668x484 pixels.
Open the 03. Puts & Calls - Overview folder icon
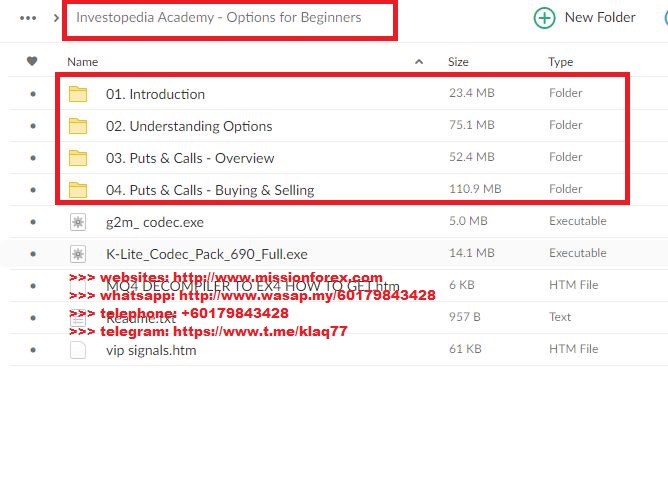(x=78, y=158)
